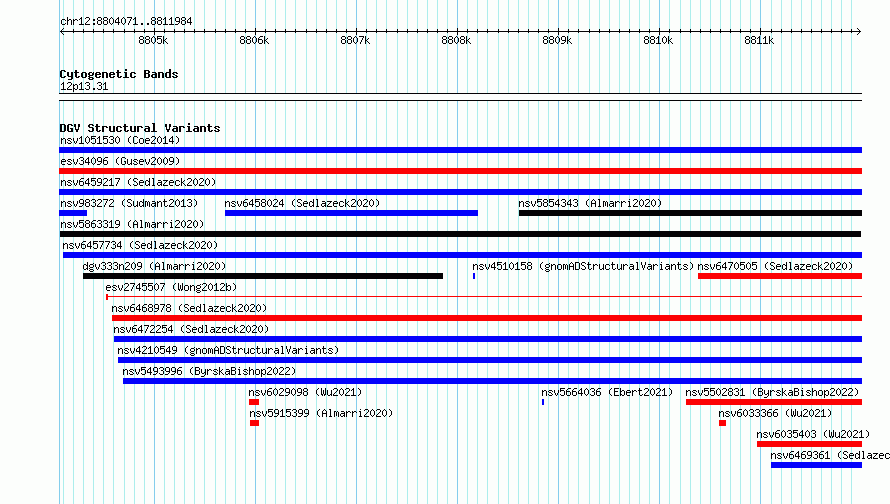This screenshot has width=890, height=504.
Task: Open nsv983272 (Sudmant2013) variant
Action: 129,203
